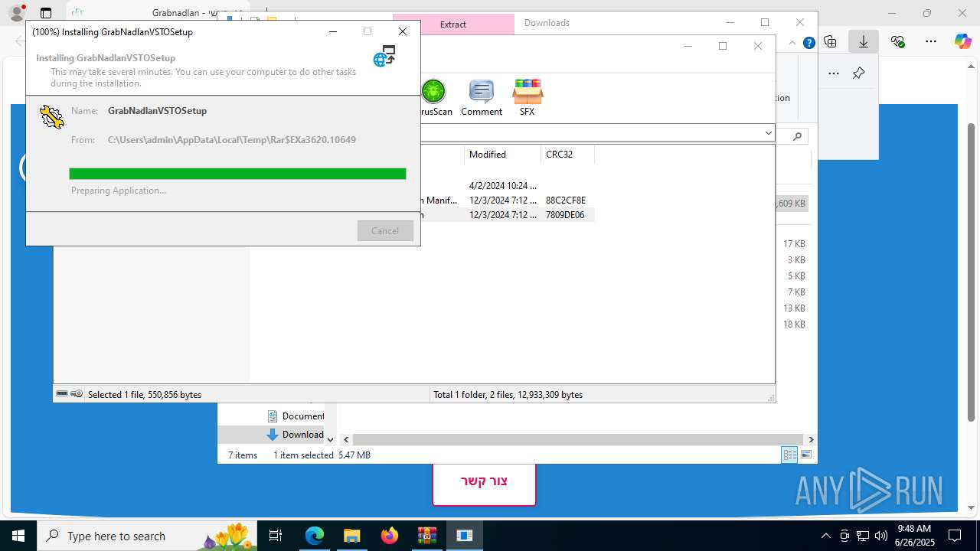The image size is (980, 551).
Task: Open Edge Collections icon
Action: [x=830, y=42]
